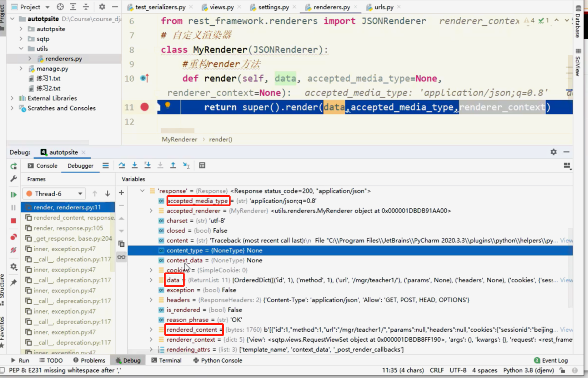Viewport: 588px width, 378px height.
Task: Pause the running program
Action: pos(14,208)
